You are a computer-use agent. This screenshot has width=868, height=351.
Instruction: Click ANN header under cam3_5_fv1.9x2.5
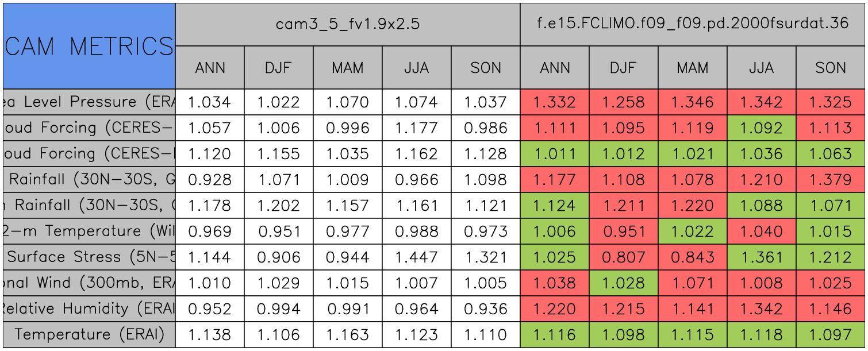click(210, 68)
